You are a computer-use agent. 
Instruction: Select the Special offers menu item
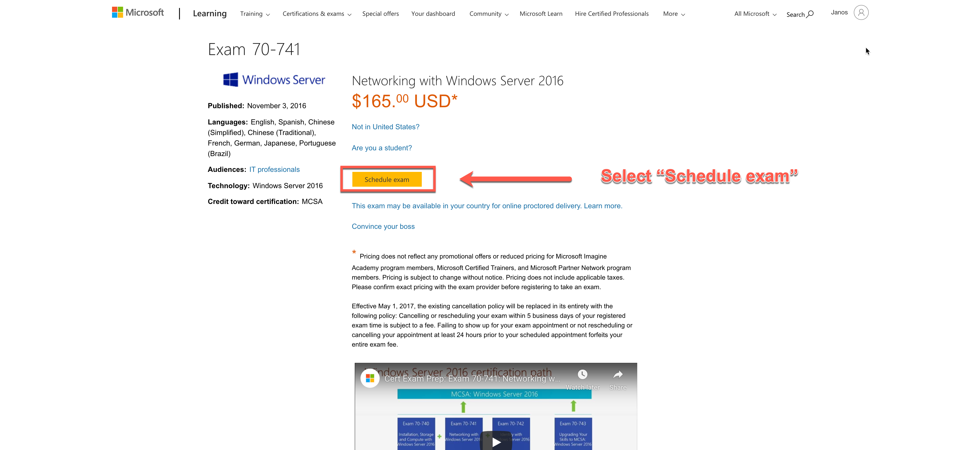pyautogui.click(x=379, y=12)
